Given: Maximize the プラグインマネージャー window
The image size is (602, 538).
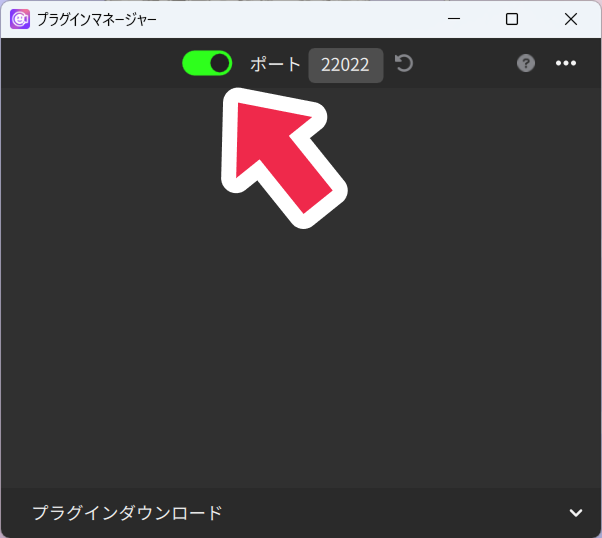Looking at the screenshot, I should click(512, 19).
